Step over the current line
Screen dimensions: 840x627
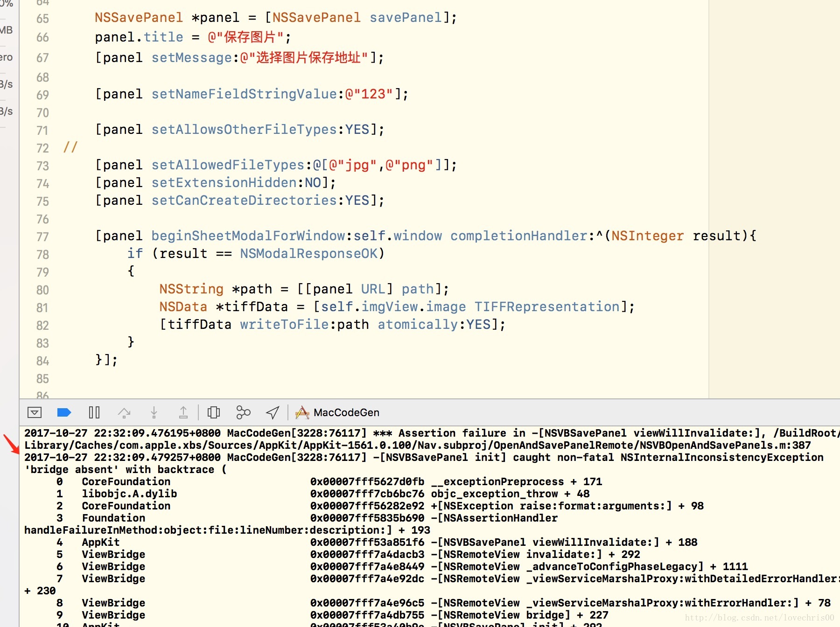[124, 412]
